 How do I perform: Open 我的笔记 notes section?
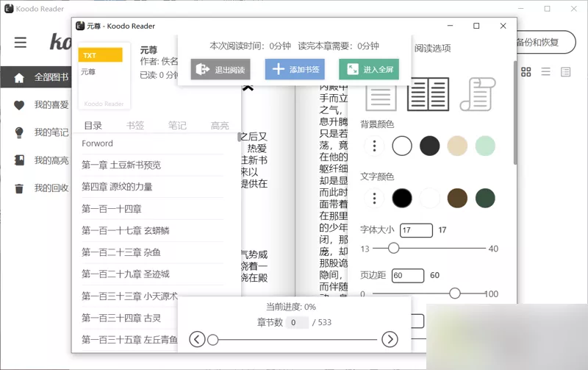[x=51, y=132]
